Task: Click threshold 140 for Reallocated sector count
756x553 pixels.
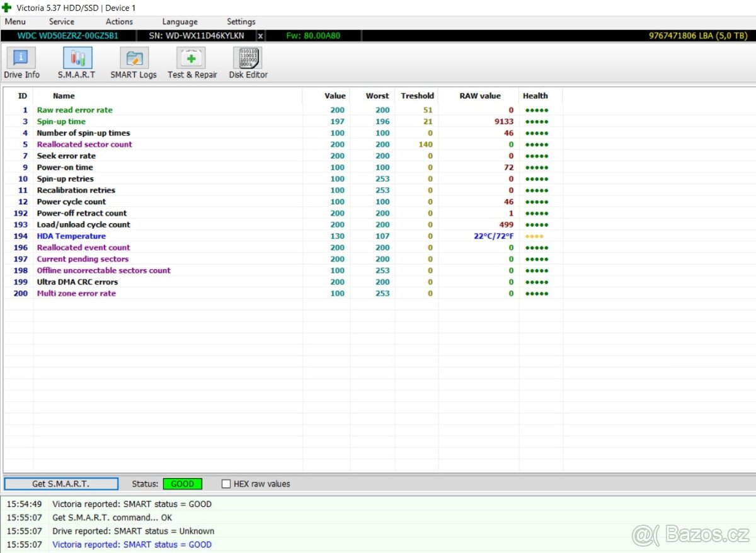Action: point(425,144)
